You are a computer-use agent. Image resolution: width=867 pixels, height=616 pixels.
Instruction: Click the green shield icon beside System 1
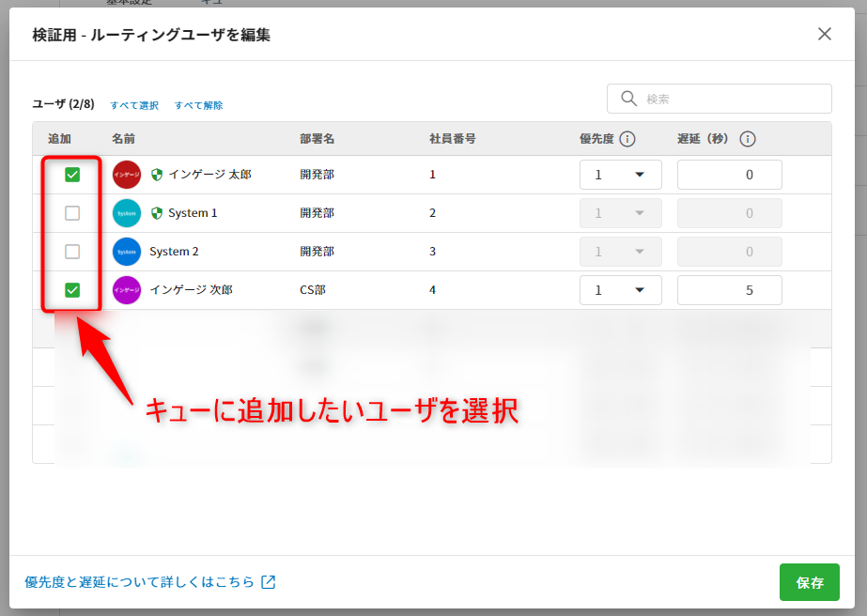click(157, 213)
